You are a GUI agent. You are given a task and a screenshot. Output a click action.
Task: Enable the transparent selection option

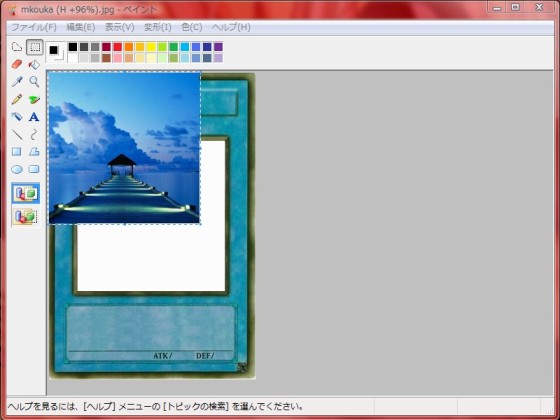coord(25,216)
